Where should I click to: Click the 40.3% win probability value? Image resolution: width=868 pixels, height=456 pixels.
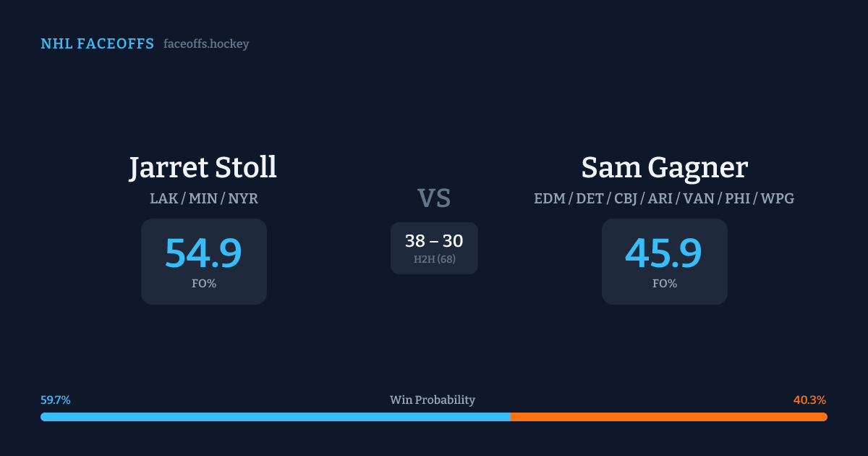click(809, 400)
